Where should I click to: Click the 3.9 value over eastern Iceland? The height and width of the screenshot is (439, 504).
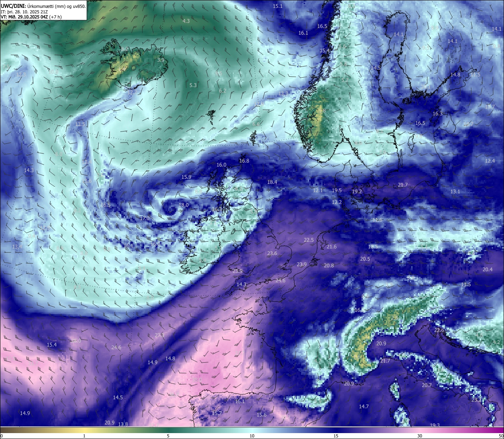(x=161, y=60)
